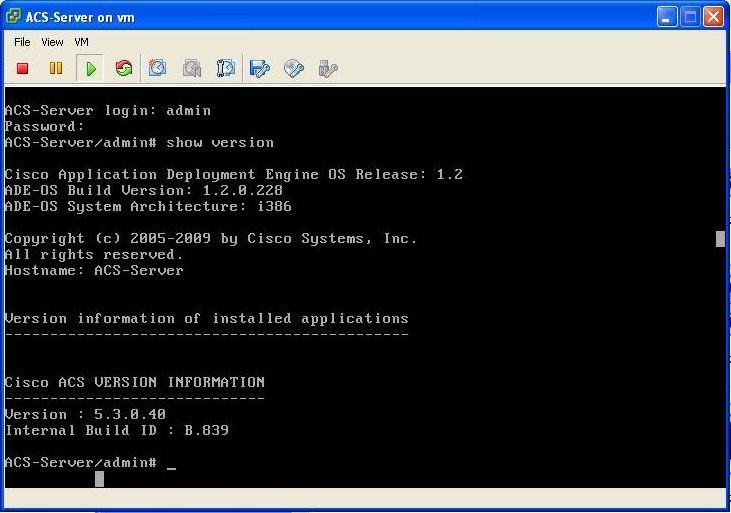This screenshot has width=731, height=513.
Task: Click the USB device connection icon
Action: (327, 68)
